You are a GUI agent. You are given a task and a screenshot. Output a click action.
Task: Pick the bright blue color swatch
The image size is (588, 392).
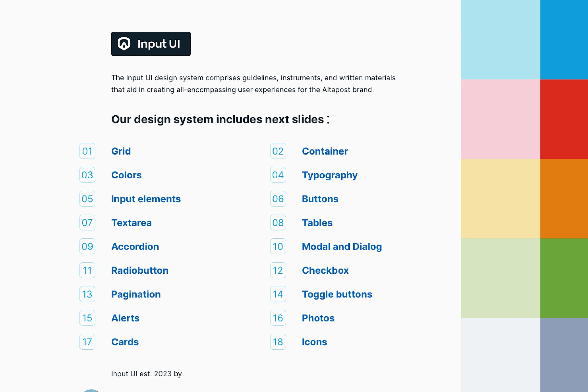click(564, 40)
